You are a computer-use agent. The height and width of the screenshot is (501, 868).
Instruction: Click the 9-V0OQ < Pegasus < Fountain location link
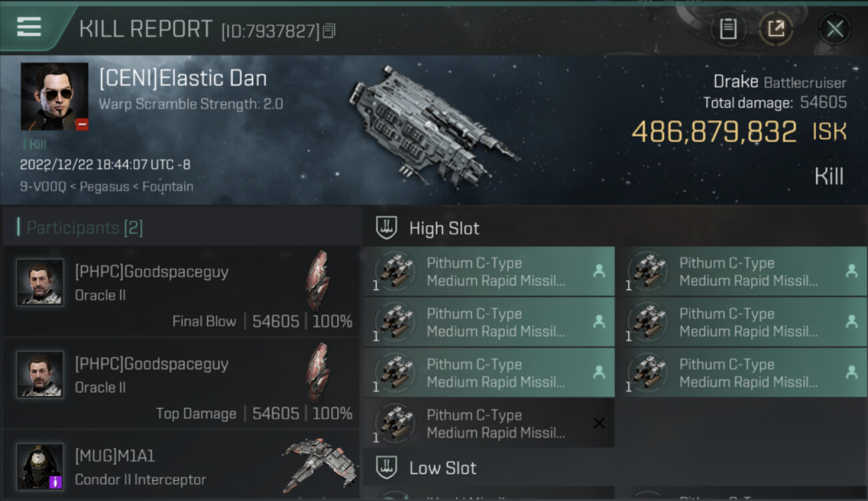pos(107,186)
